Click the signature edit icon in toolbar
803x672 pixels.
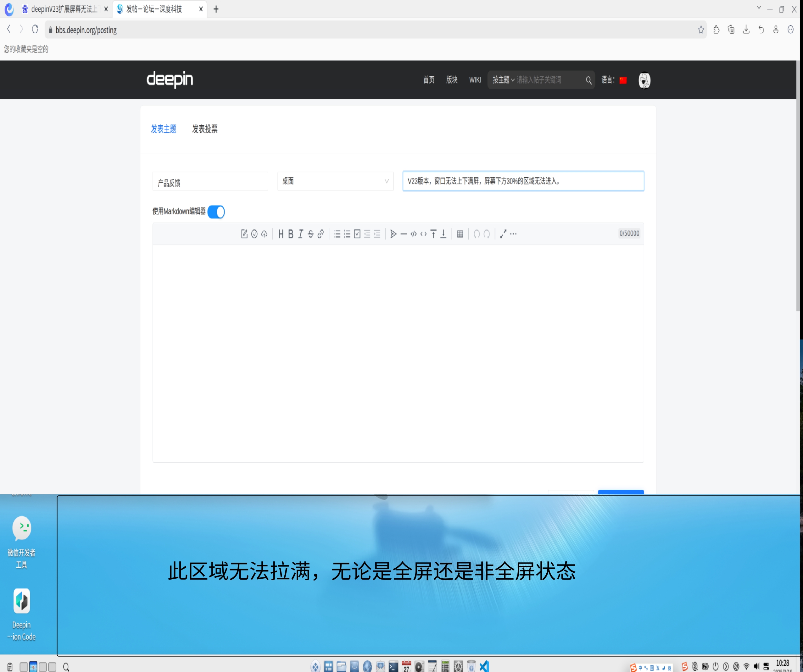[244, 234]
